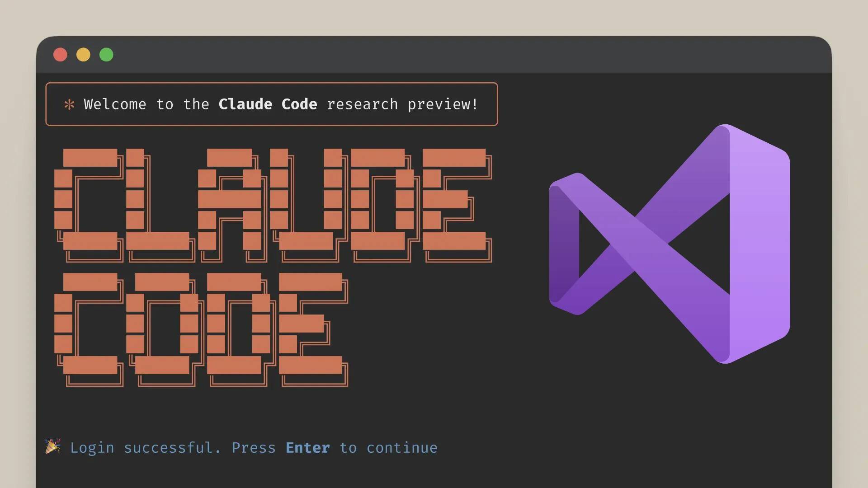Viewport: 868px width, 488px height.
Task: Click 'to continue' text at bottom
Action: 388,448
